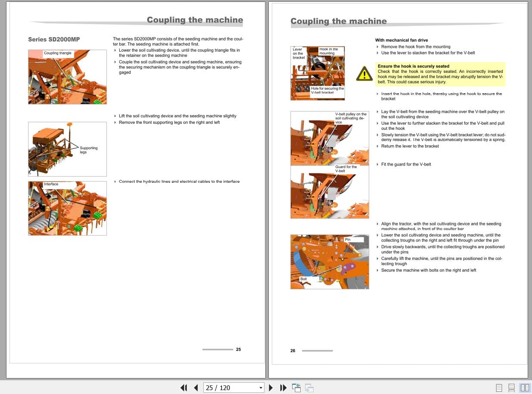Go to the next page
This screenshot has height=394, width=532.
[x=271, y=388]
